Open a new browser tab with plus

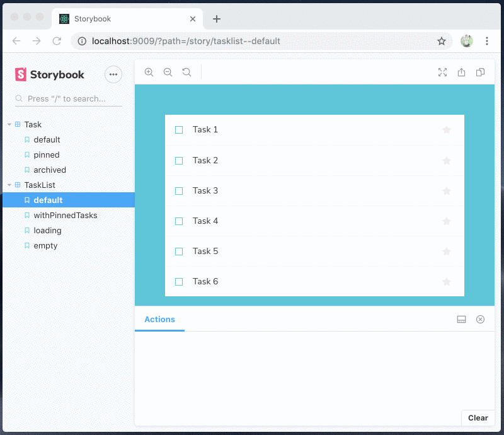[x=217, y=19]
